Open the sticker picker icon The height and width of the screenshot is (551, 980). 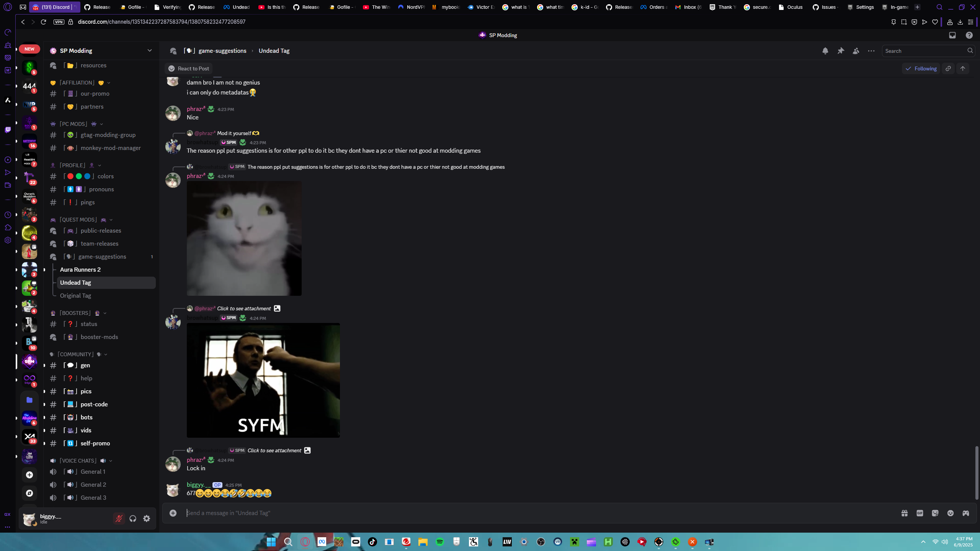coord(935,513)
